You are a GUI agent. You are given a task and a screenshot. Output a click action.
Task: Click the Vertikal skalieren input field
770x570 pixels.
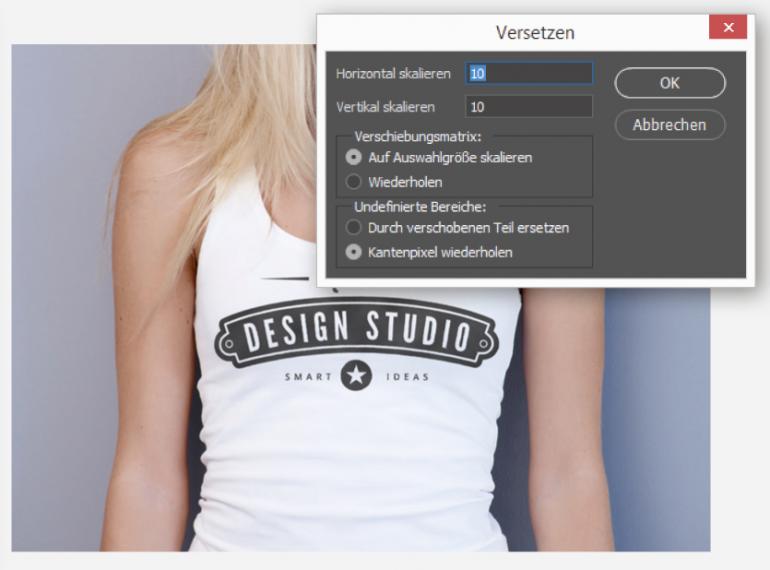coord(529,106)
